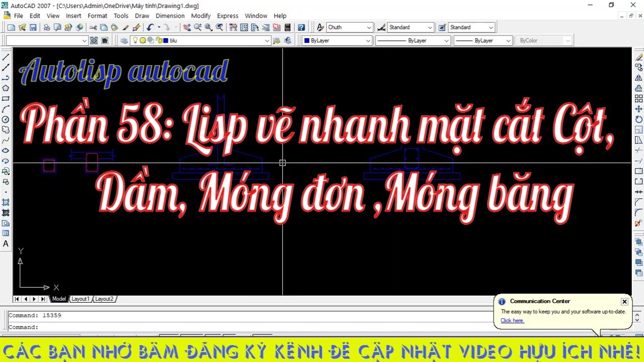Viewport: 644px width, 362px height.
Task: Click the Save icon
Action: tap(33, 28)
